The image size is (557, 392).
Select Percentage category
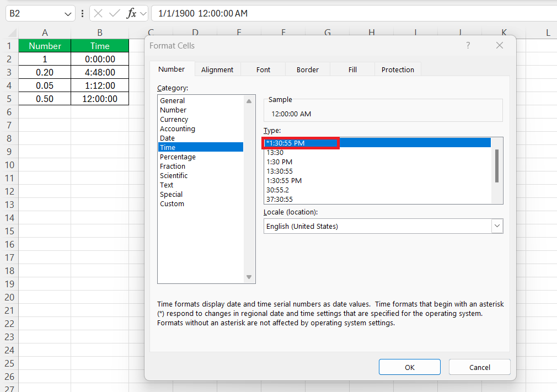[x=201, y=157]
